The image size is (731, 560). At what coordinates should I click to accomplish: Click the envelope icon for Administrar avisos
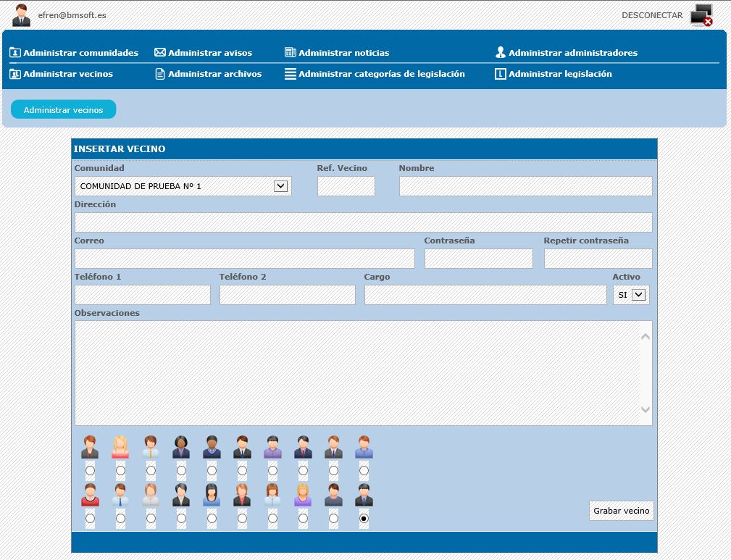pos(160,53)
